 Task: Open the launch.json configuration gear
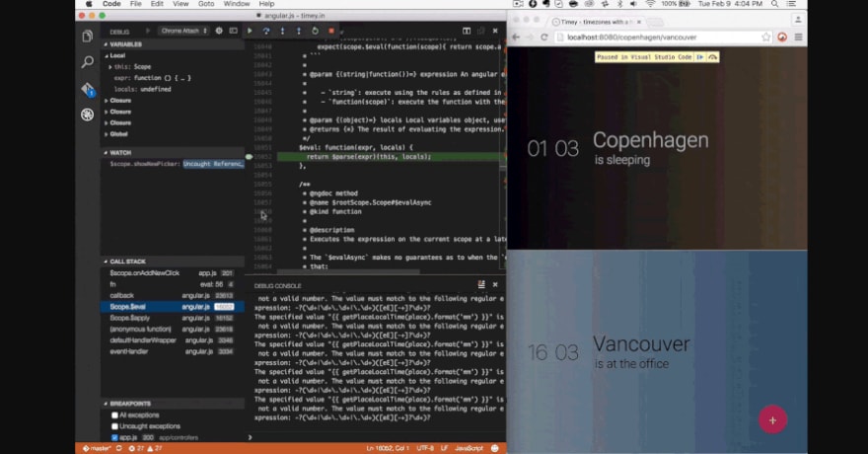coord(219,31)
